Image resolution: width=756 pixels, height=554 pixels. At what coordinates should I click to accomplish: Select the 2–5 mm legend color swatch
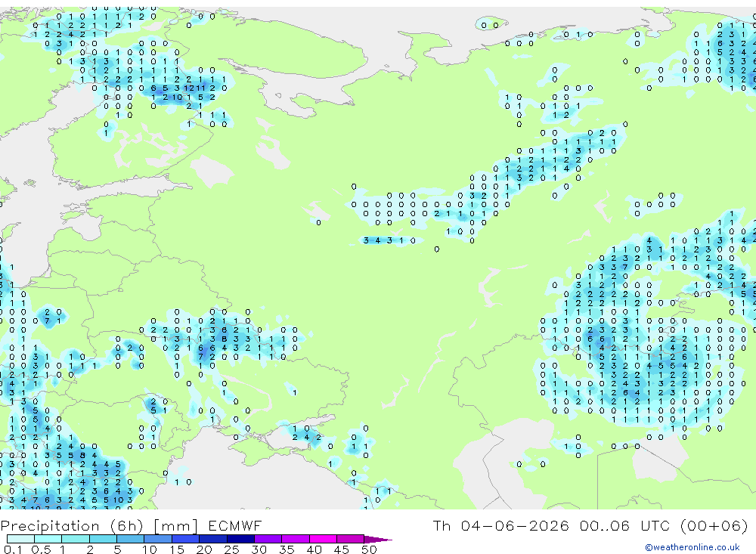[103, 539]
